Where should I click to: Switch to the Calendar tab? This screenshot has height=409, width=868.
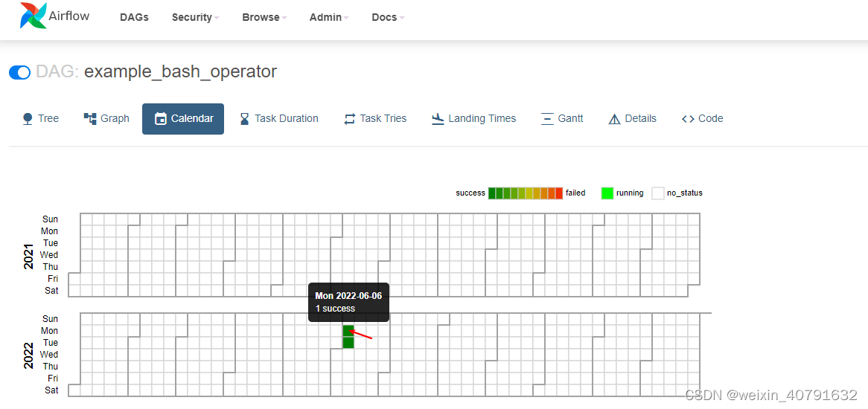183,119
